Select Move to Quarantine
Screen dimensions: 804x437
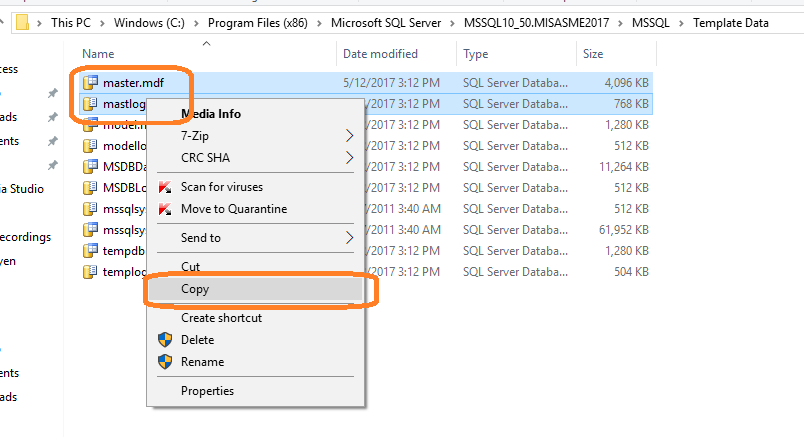(255, 209)
